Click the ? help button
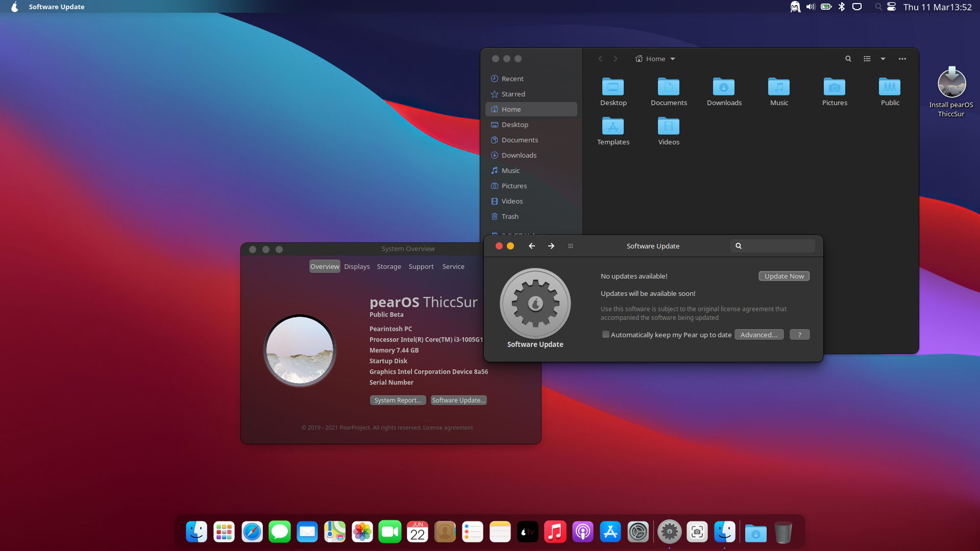The width and height of the screenshot is (980, 551). coord(799,335)
